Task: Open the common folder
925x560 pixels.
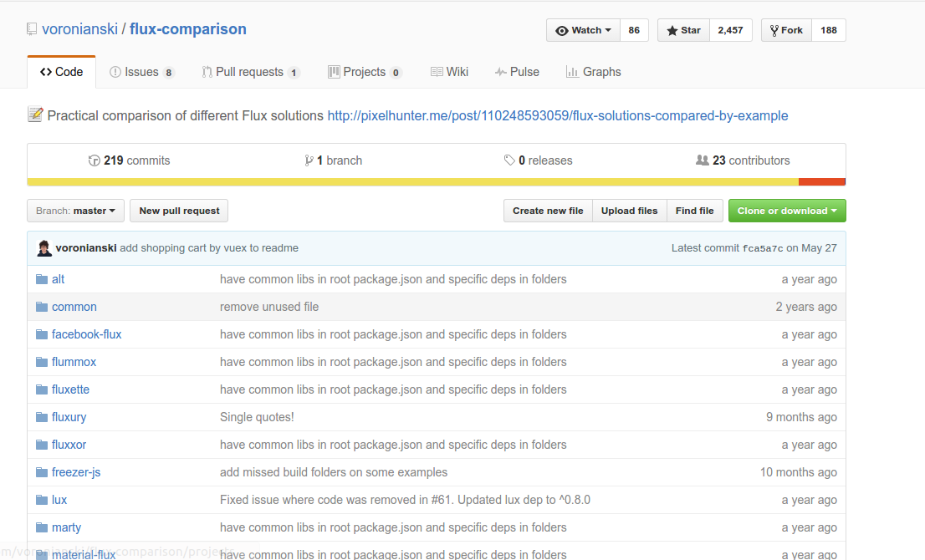Action: (x=74, y=307)
